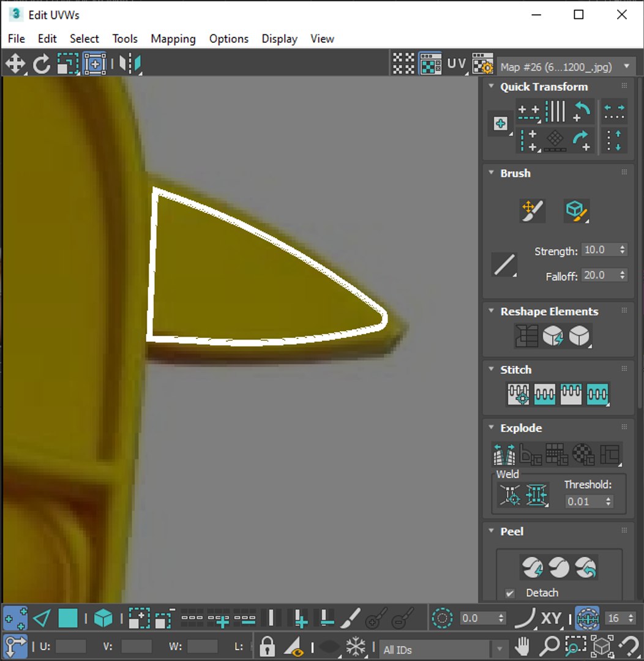Click the Stitch to Target icon

coord(519,394)
